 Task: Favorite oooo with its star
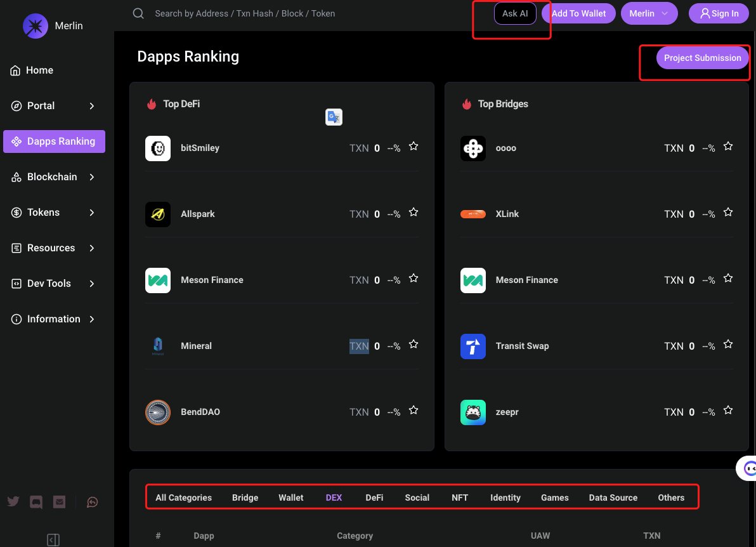pyautogui.click(x=728, y=146)
